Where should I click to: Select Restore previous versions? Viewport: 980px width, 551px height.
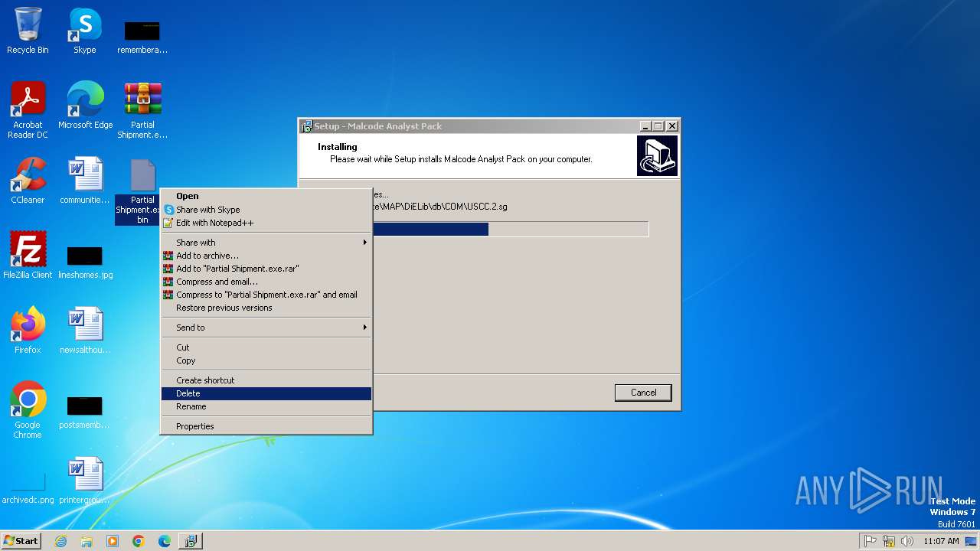coord(266,308)
